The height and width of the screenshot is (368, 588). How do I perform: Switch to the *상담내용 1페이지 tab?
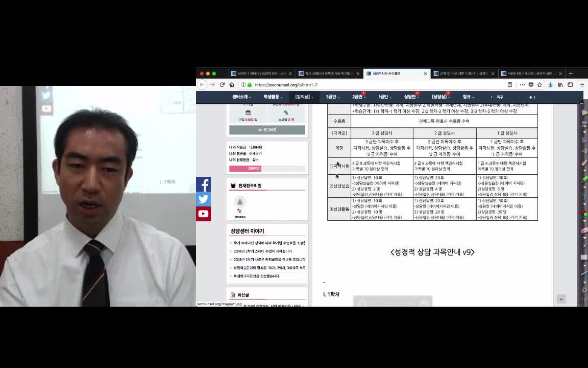[x=532, y=74]
